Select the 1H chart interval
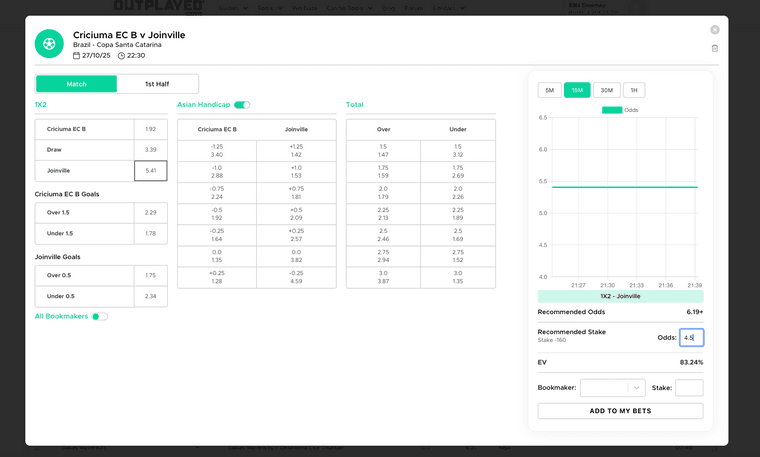 pyautogui.click(x=634, y=90)
